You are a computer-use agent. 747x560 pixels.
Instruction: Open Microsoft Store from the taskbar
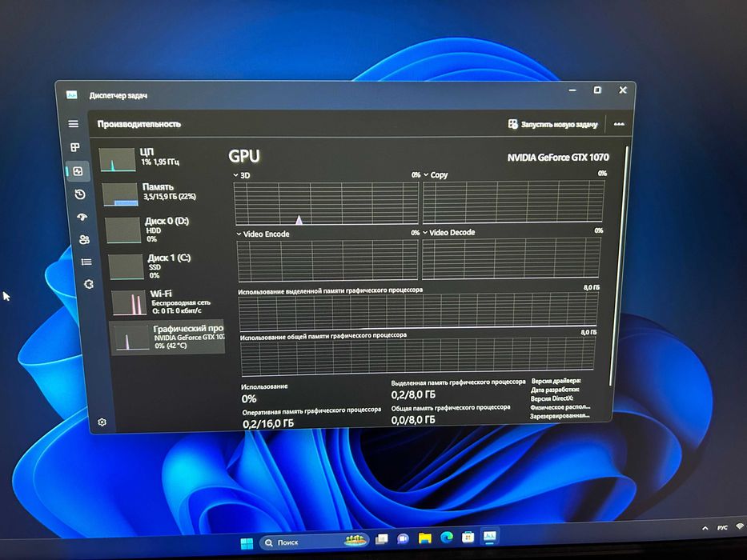tap(468, 537)
